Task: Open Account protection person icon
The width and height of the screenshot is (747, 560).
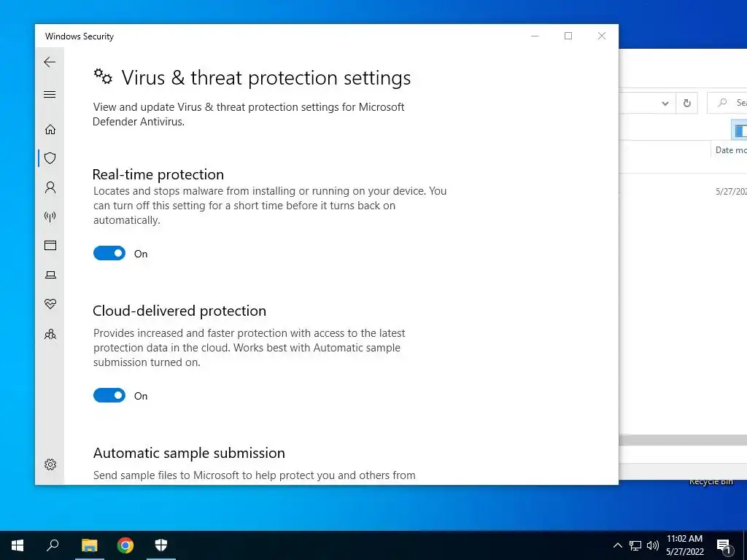Action: 50,187
